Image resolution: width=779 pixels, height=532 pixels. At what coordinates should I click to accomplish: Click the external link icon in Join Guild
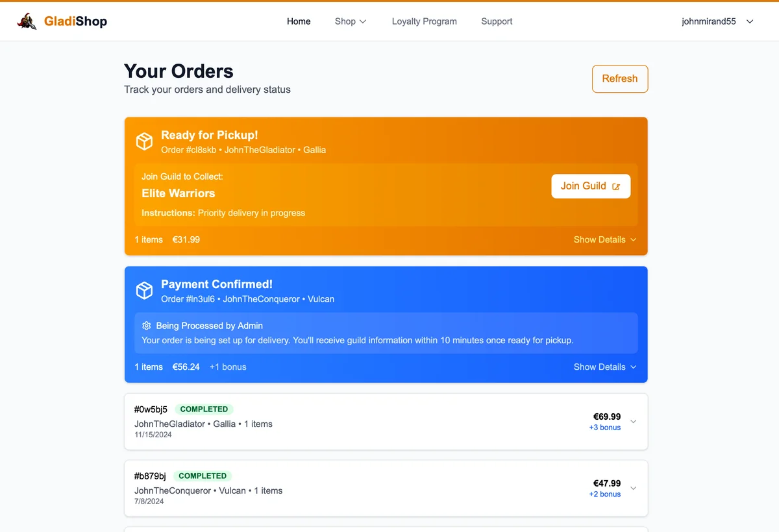616,186
